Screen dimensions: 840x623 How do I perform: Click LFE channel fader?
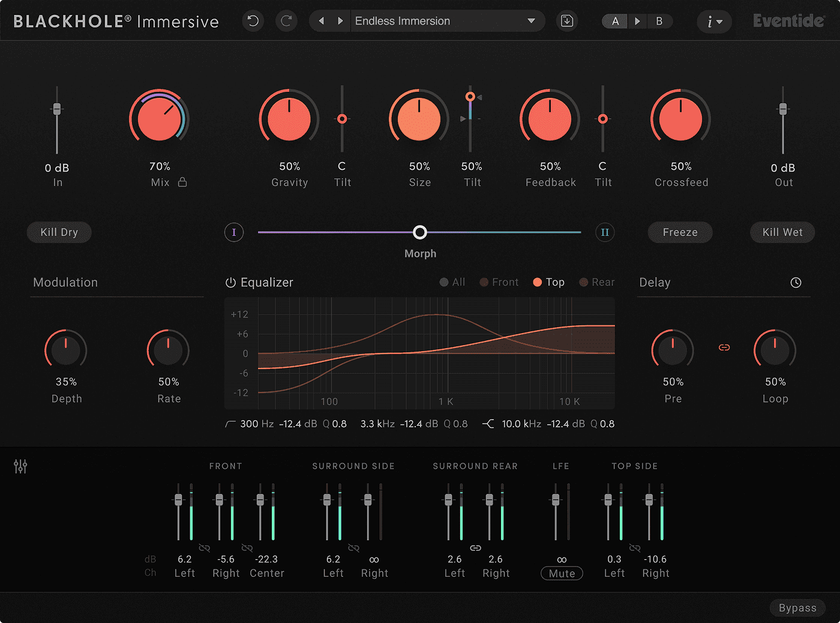(556, 500)
